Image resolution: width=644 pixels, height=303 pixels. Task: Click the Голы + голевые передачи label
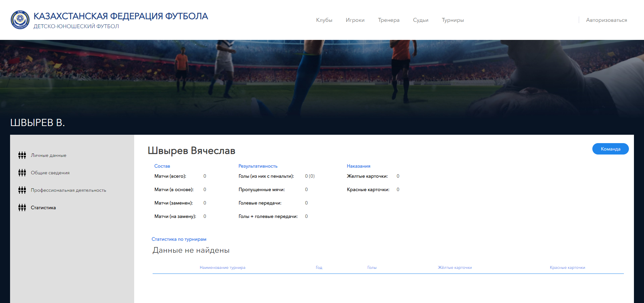(x=268, y=216)
